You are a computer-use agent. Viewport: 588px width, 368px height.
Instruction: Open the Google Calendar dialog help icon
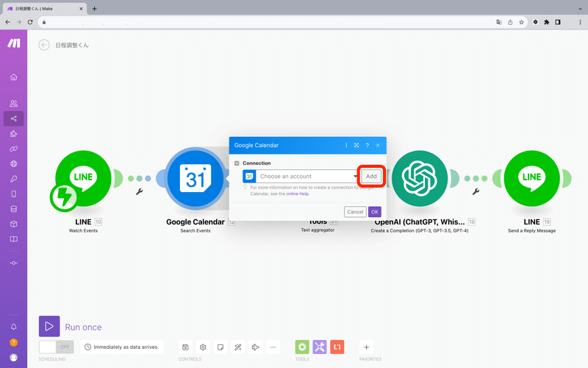pyautogui.click(x=367, y=145)
